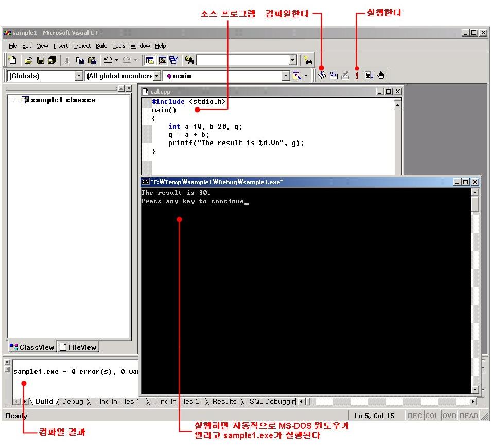Image resolution: width=491 pixels, height=448 pixels.
Task: Select the Build output tab
Action: [x=44, y=401]
